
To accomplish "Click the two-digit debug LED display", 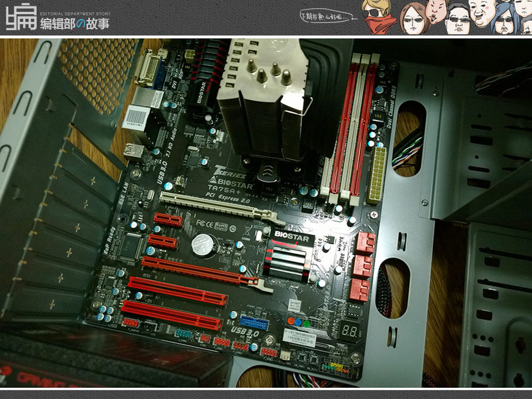I will point(348,331).
